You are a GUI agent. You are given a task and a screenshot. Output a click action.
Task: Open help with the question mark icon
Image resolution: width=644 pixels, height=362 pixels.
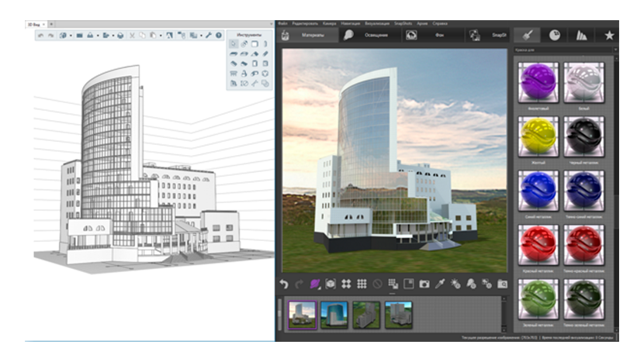(x=219, y=36)
